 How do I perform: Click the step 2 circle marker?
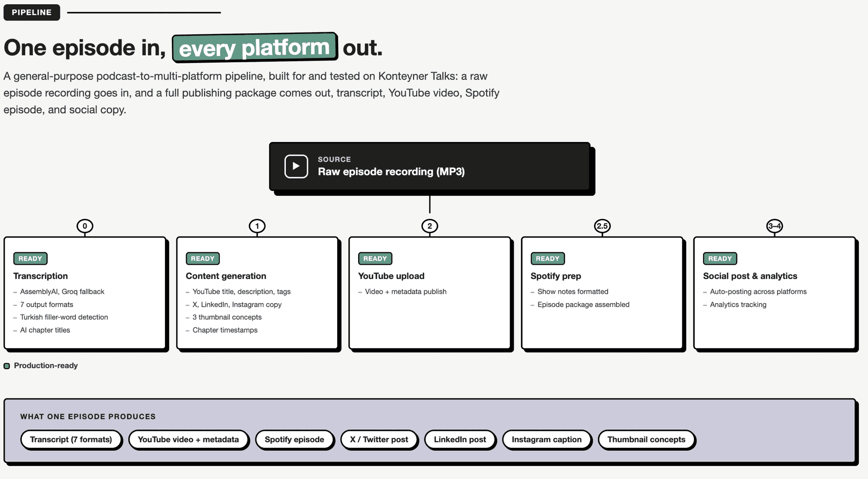(429, 226)
